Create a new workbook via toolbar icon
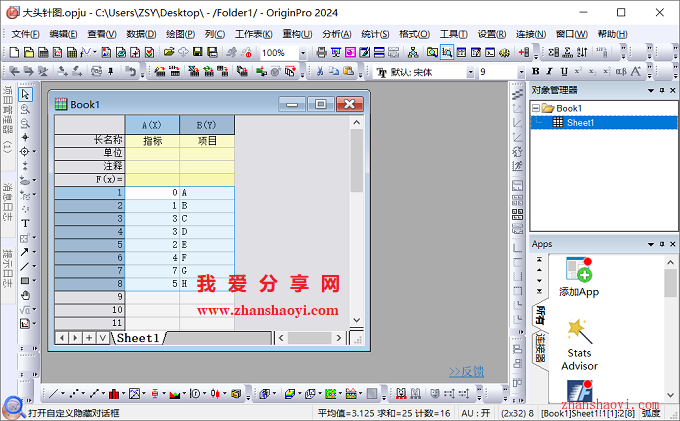Viewport: 680px width, 421px height. point(43,53)
